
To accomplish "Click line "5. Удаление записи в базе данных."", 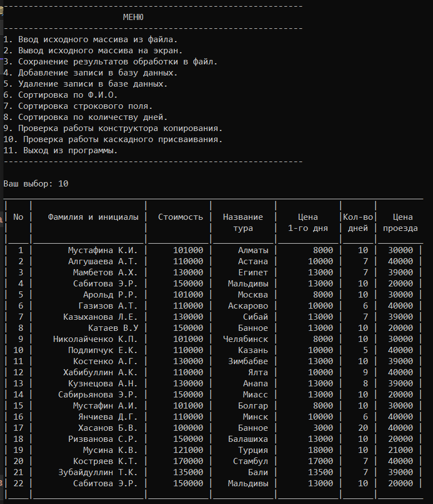I will 85,84.
